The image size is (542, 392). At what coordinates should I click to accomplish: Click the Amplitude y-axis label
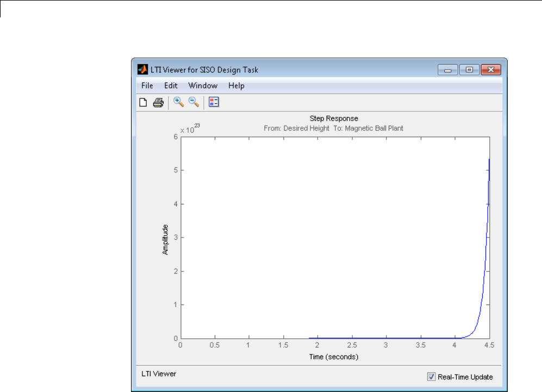tap(165, 240)
